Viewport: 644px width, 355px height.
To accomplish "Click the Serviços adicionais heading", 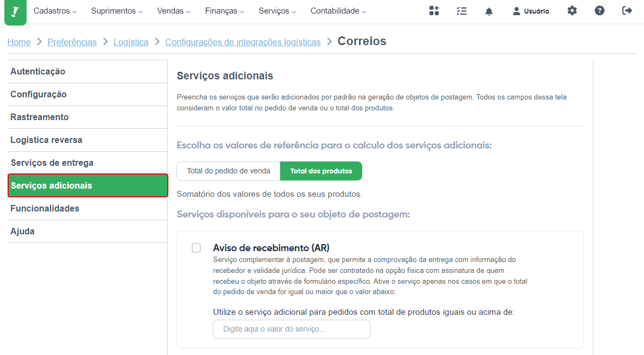I will tap(225, 76).
